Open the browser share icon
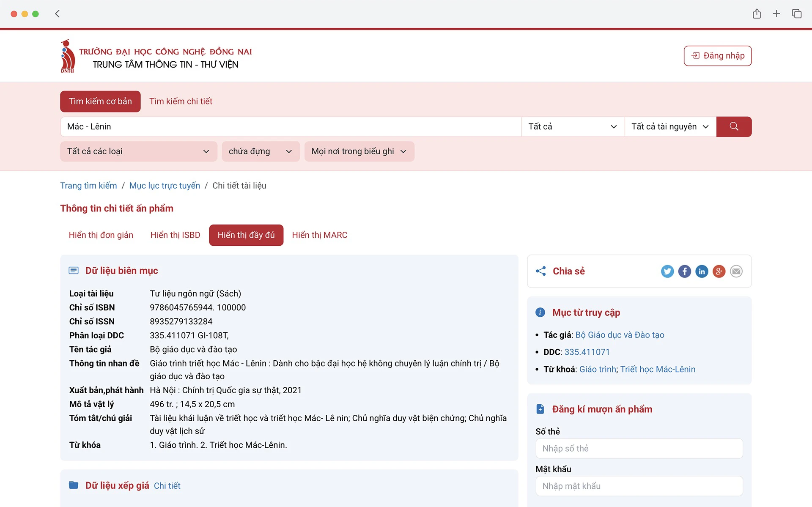The height and width of the screenshot is (507, 812). click(x=757, y=14)
